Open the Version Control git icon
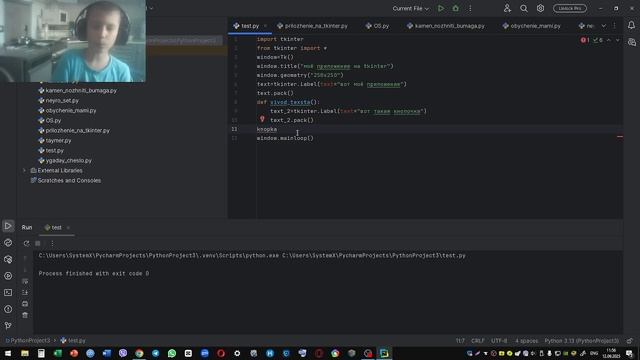This screenshot has width=640, height=360. tap(8, 326)
